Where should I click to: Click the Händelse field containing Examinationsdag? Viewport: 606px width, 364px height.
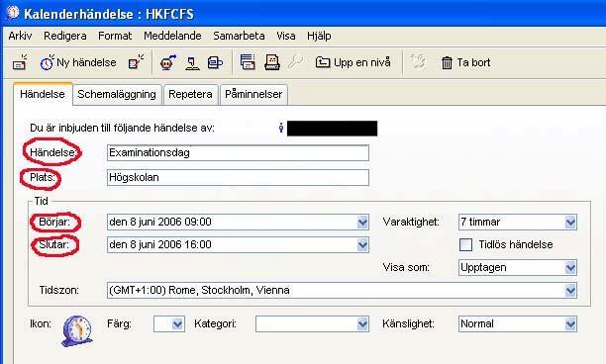click(238, 153)
